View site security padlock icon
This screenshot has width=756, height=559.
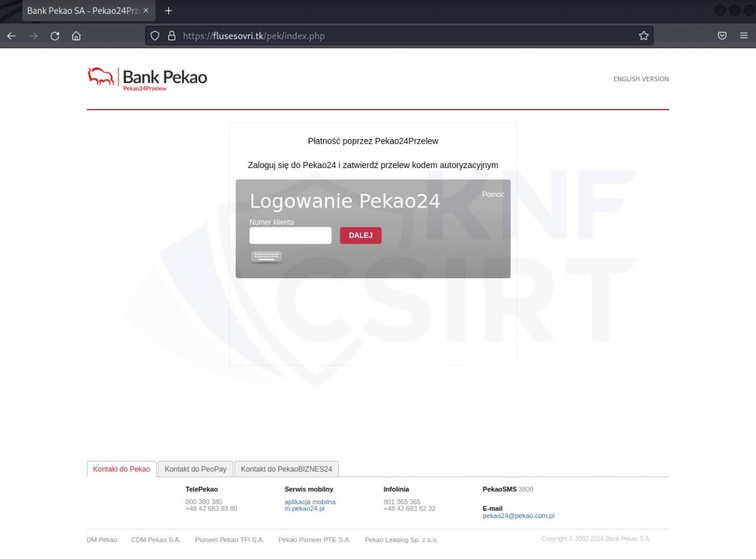click(171, 36)
